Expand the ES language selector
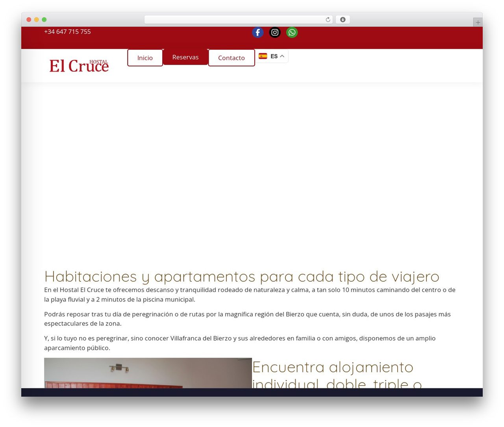Screen dimensions: 504x427 point(272,56)
